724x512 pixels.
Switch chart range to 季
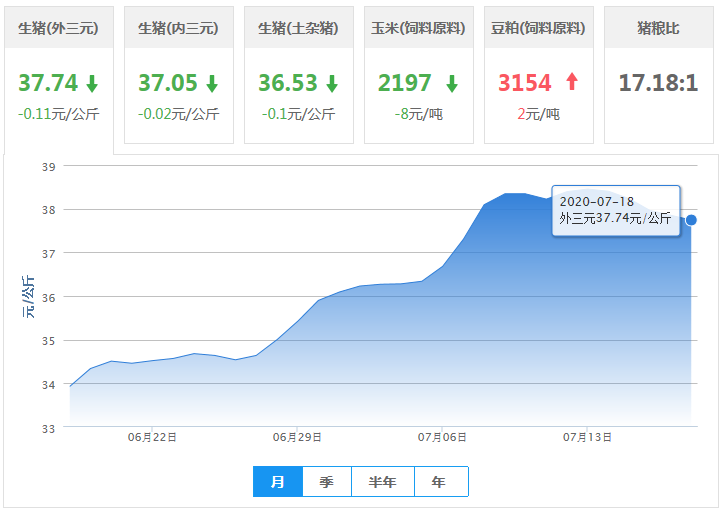tap(327, 482)
